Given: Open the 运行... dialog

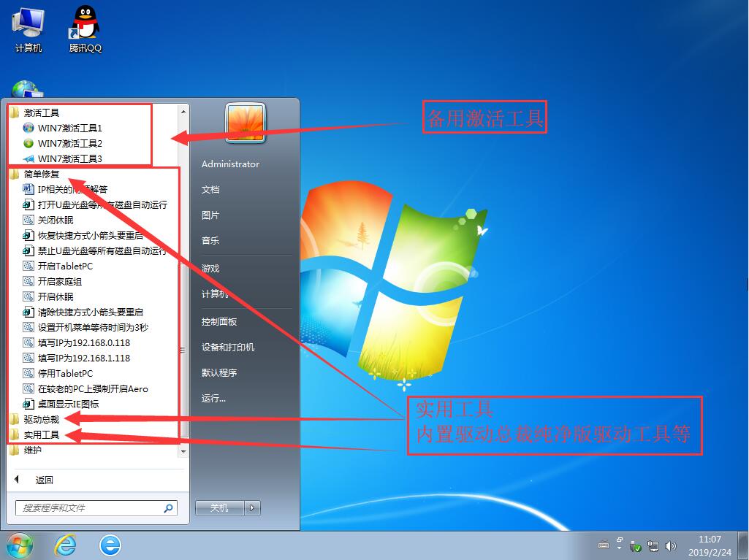Looking at the screenshot, I should (x=213, y=398).
